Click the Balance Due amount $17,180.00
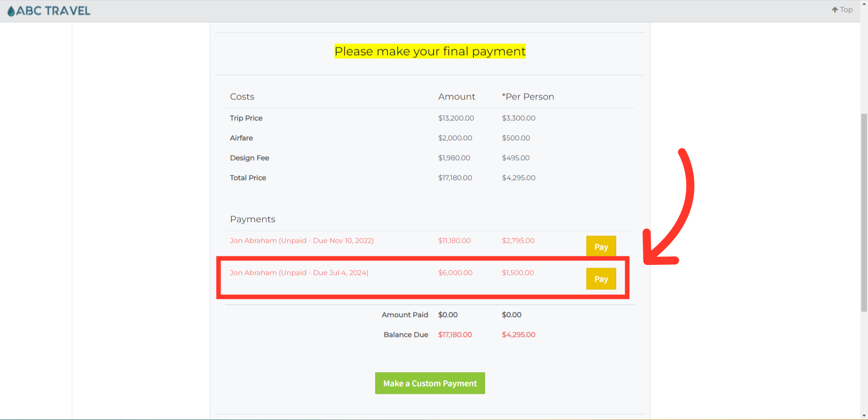 [x=455, y=335]
